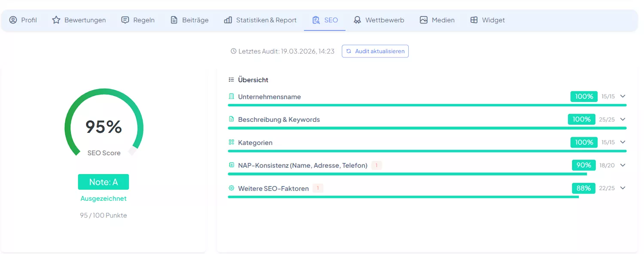
Task: Click the picture icon beside Medien
Action: (423, 20)
